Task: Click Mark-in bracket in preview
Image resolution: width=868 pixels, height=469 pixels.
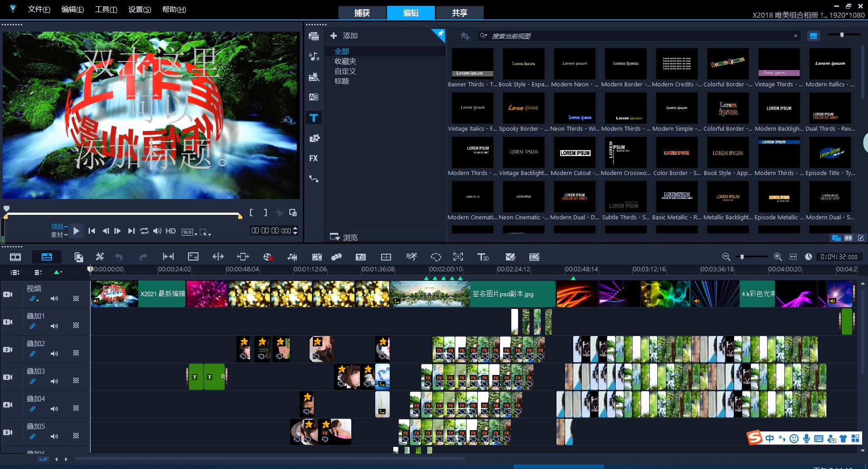Action: tap(251, 213)
